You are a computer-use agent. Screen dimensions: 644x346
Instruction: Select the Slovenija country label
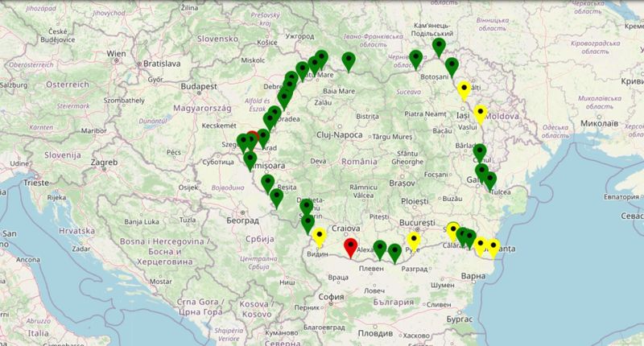63,155
